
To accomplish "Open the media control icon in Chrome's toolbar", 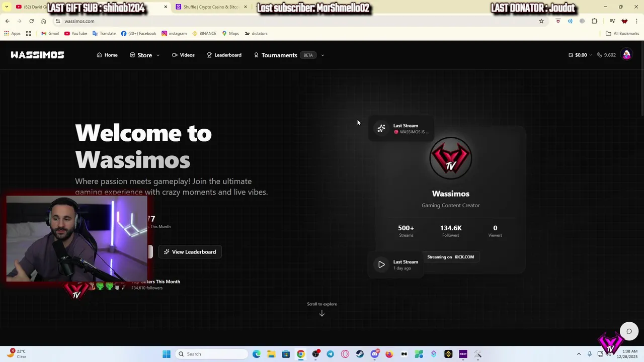I will (x=612, y=21).
